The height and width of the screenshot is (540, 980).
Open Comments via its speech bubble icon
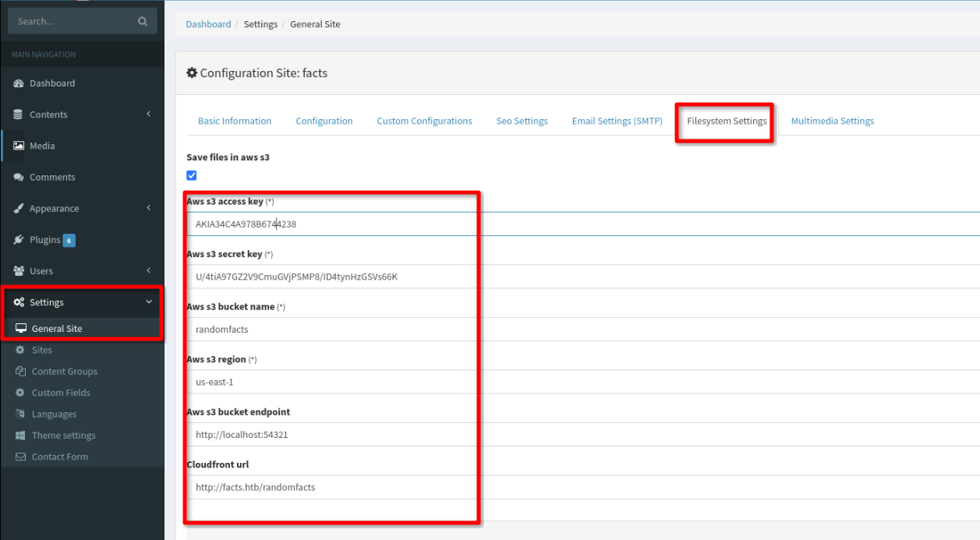[19, 177]
